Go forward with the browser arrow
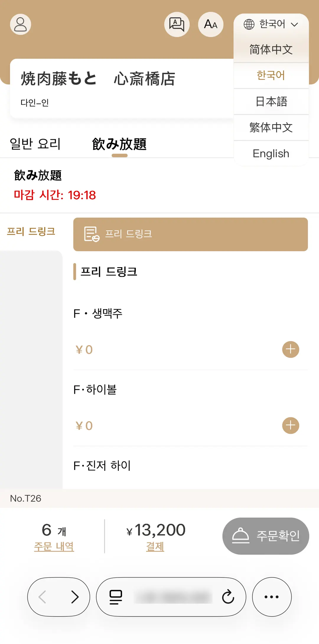 point(75,597)
